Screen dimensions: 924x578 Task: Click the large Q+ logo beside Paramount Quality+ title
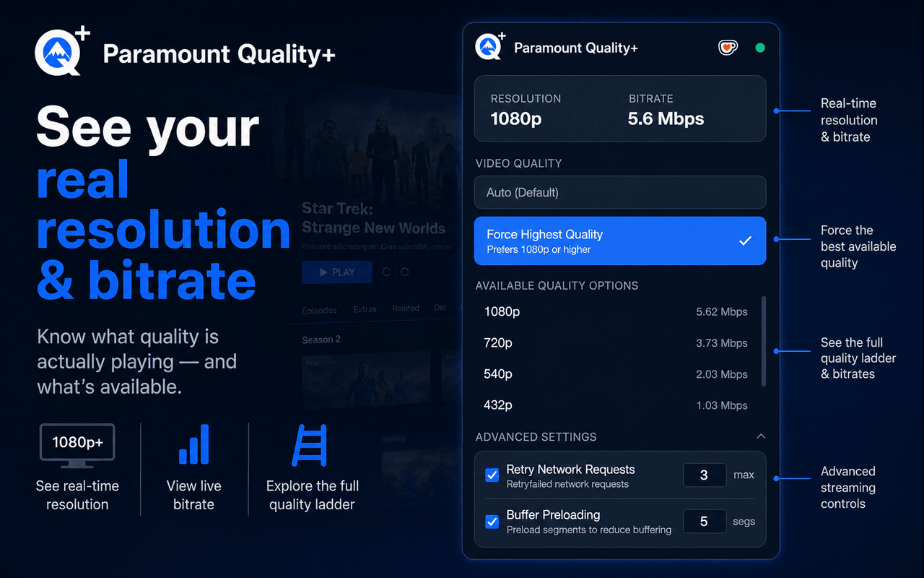click(62, 52)
